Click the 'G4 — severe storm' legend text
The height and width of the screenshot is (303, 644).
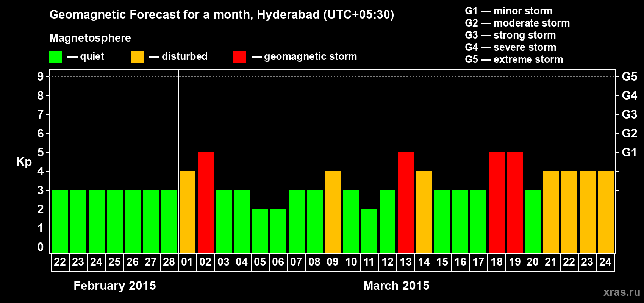pos(511,47)
